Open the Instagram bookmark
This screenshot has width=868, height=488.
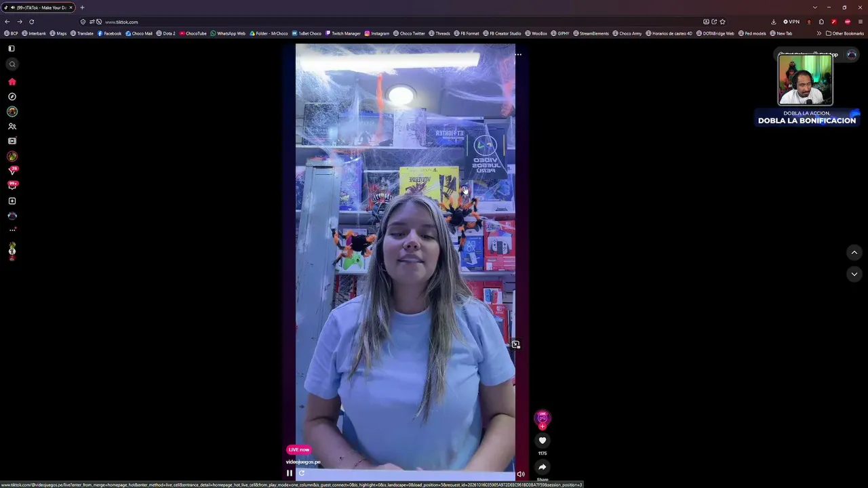coord(377,33)
